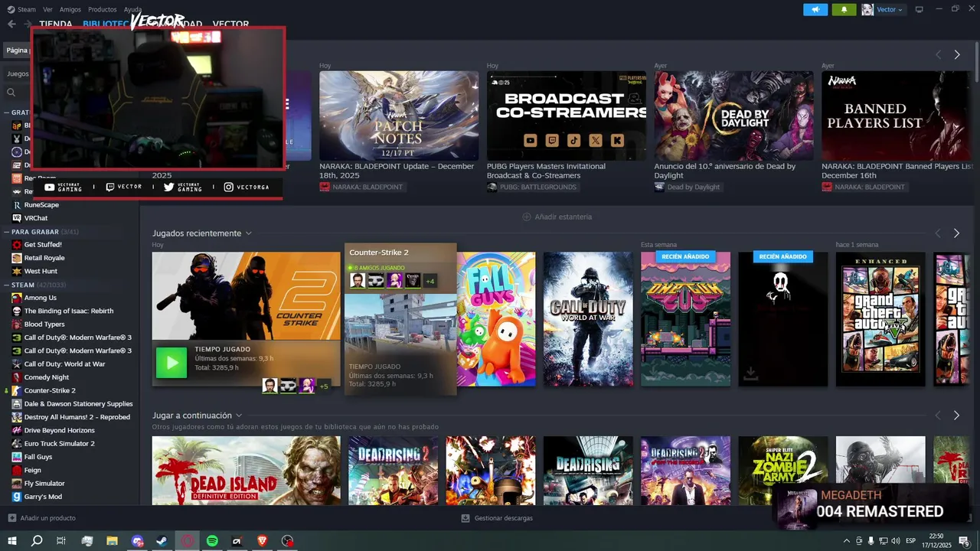This screenshot has height=551, width=980.
Task: Next page arrow of the news carousel
Action: [x=957, y=55]
